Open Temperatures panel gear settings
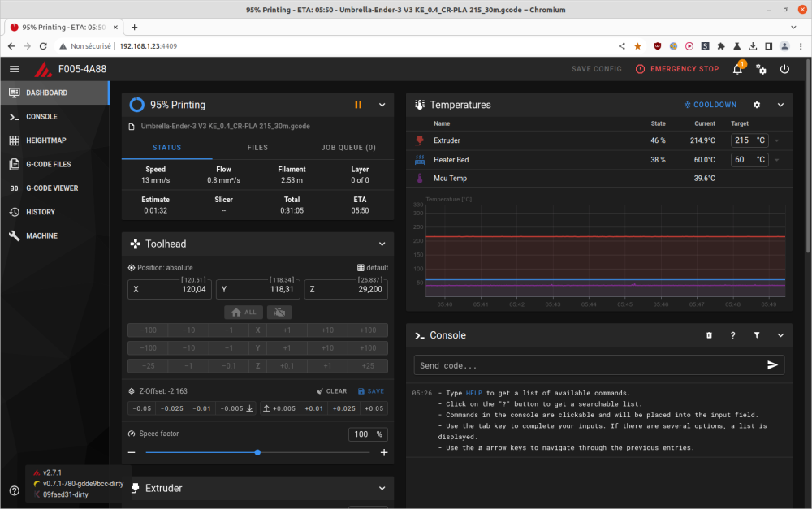 point(757,105)
